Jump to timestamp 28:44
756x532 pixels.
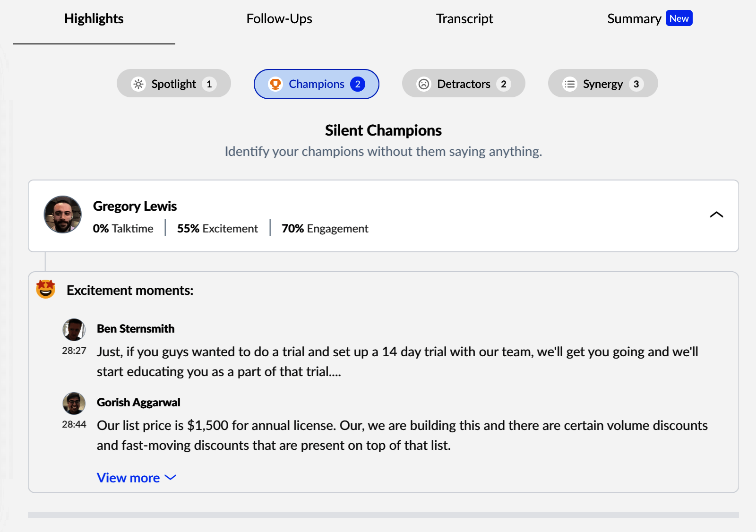(74, 424)
